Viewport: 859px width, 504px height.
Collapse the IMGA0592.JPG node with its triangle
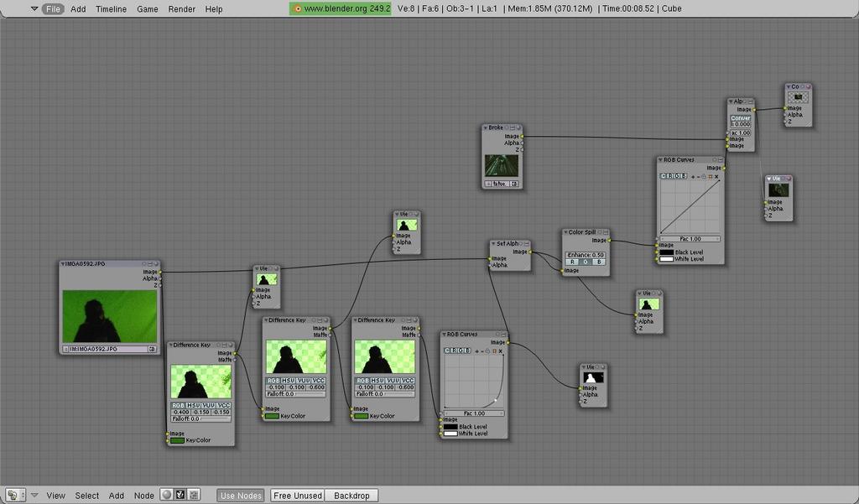coord(63,264)
